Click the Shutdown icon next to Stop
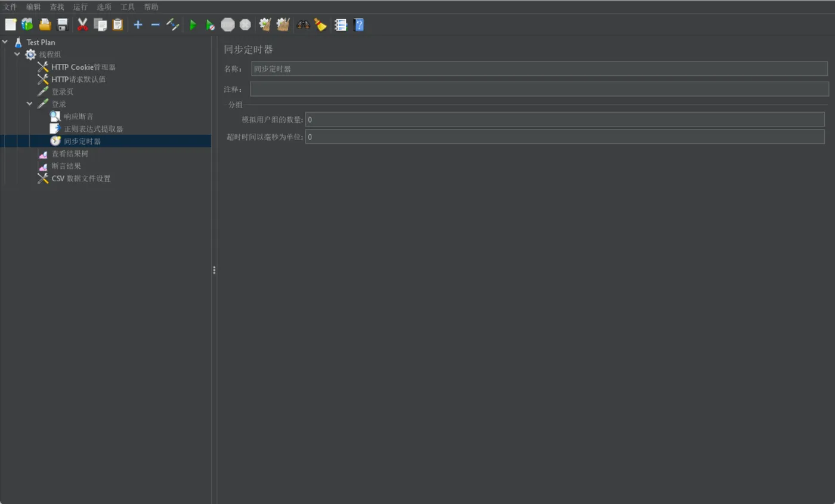 tap(245, 24)
